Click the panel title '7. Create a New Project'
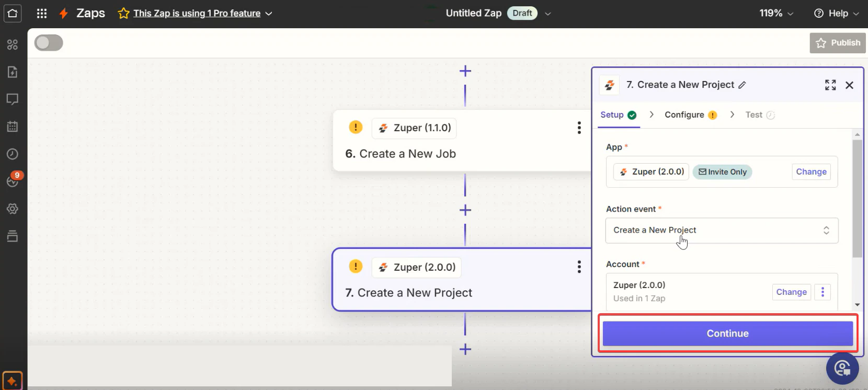The height and width of the screenshot is (390, 868). (680, 85)
